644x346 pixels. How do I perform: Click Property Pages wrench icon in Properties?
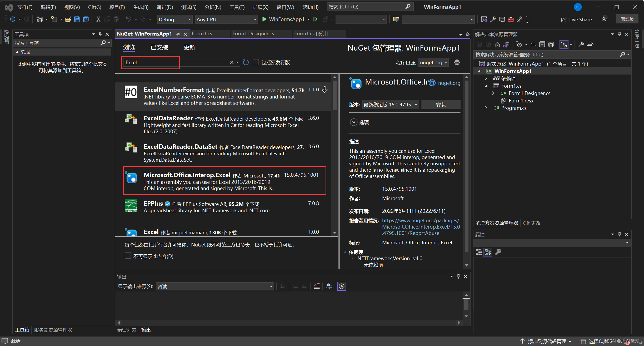click(498, 252)
